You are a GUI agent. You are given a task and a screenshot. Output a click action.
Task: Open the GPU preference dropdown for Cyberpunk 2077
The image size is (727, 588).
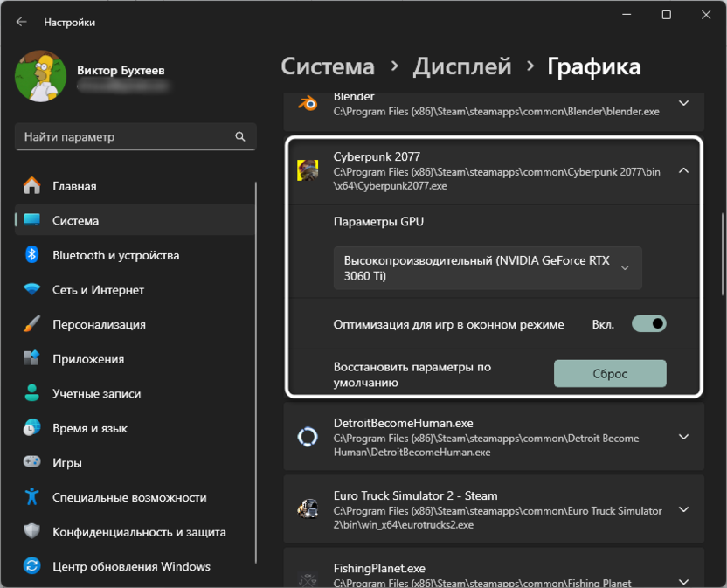click(x=487, y=268)
